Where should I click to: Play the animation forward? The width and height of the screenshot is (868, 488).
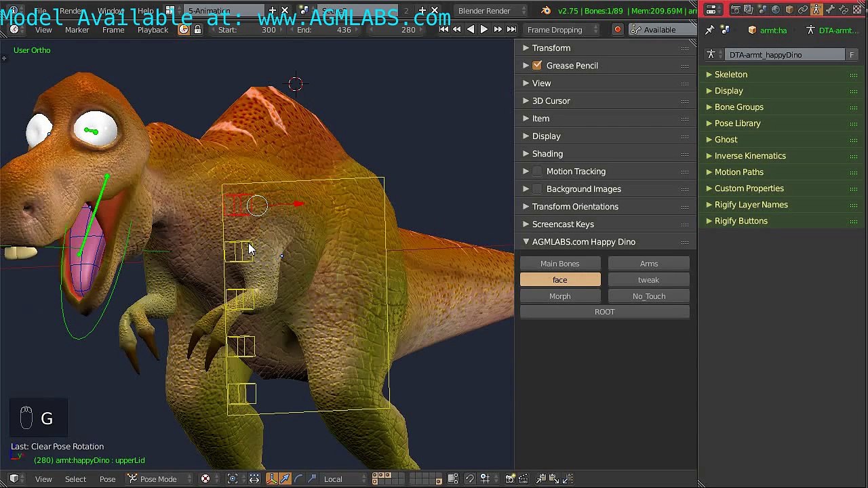tap(484, 30)
